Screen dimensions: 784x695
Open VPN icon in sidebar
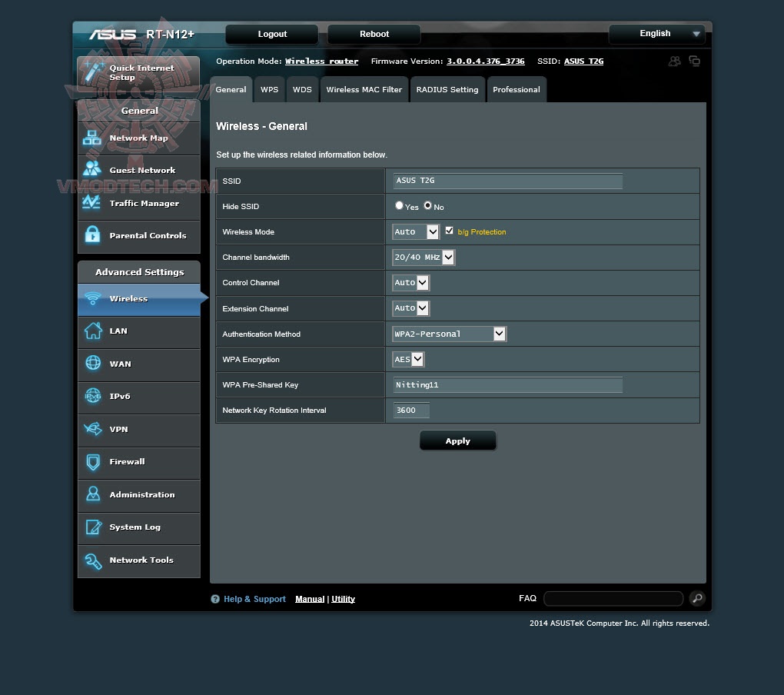[93, 428]
